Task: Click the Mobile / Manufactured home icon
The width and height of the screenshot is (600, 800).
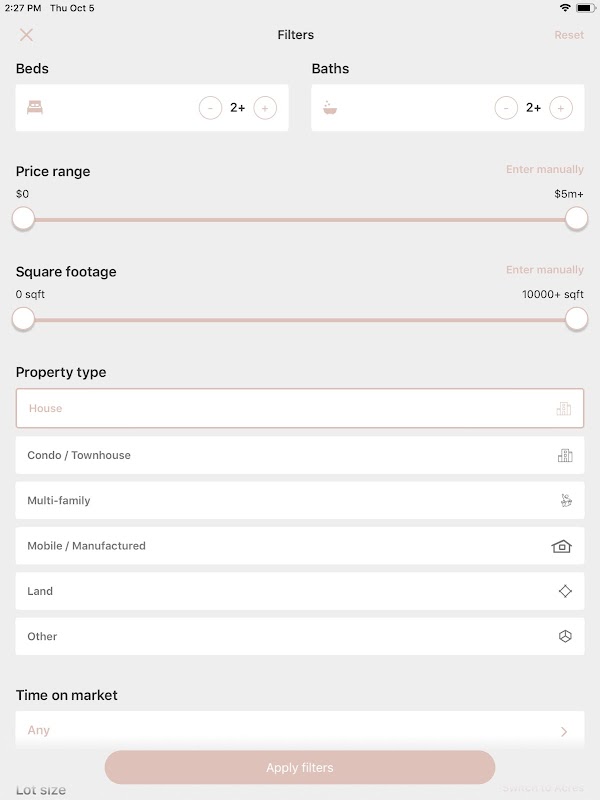Action: click(x=562, y=546)
